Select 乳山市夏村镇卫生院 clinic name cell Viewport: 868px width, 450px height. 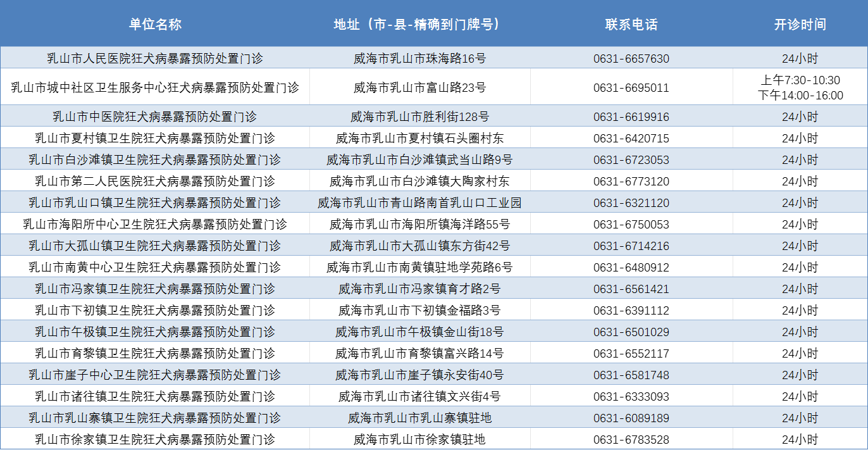point(155,138)
